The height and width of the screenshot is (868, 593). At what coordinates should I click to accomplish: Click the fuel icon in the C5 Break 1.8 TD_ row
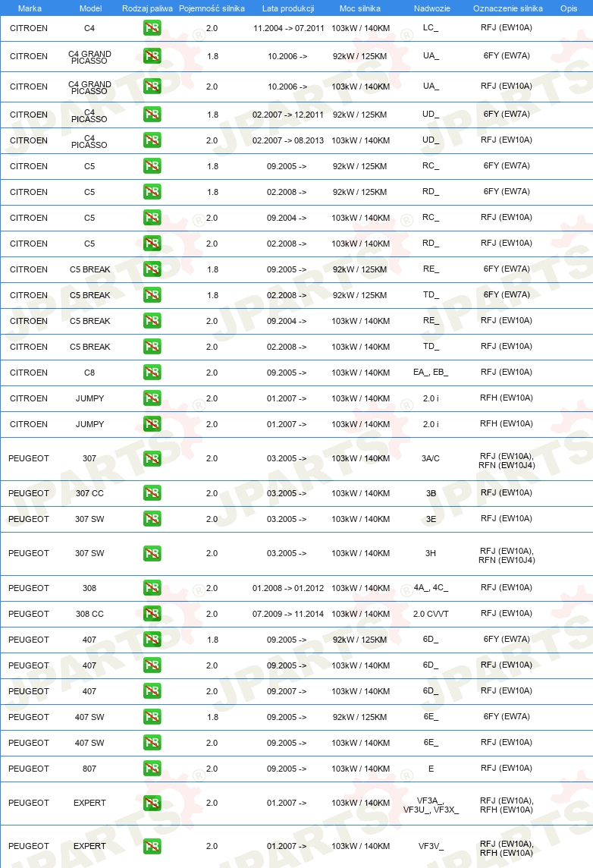[x=152, y=295]
